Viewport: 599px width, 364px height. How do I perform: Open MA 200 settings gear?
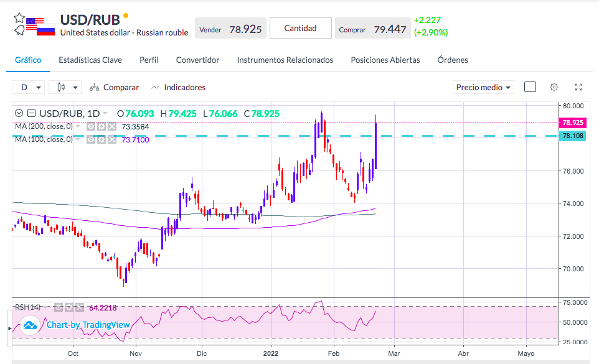[101, 127]
